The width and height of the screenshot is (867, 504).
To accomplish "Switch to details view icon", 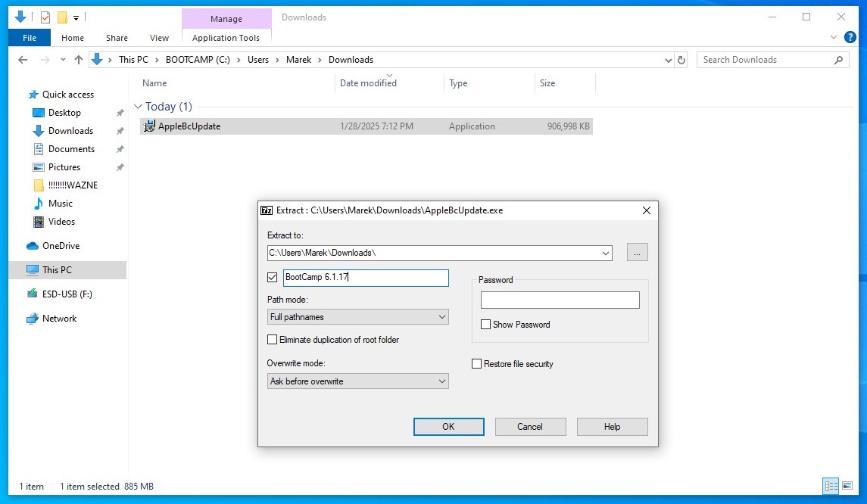I will [x=831, y=487].
